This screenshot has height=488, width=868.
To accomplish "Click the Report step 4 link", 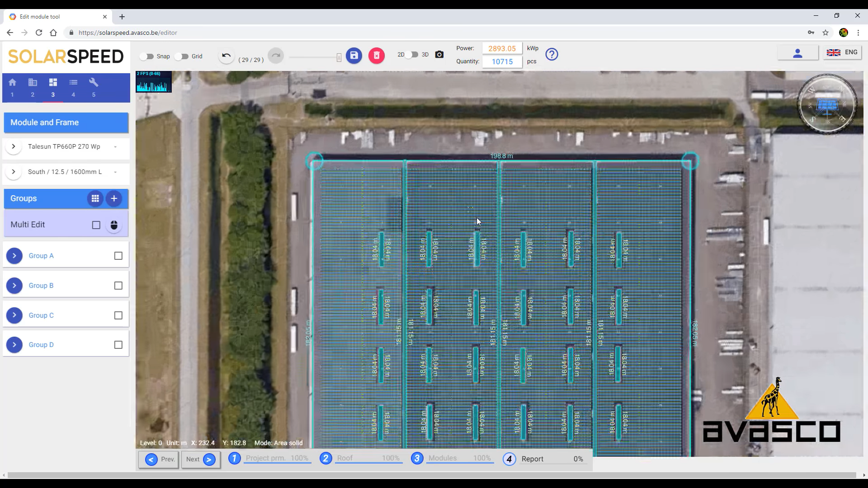I will point(533,459).
